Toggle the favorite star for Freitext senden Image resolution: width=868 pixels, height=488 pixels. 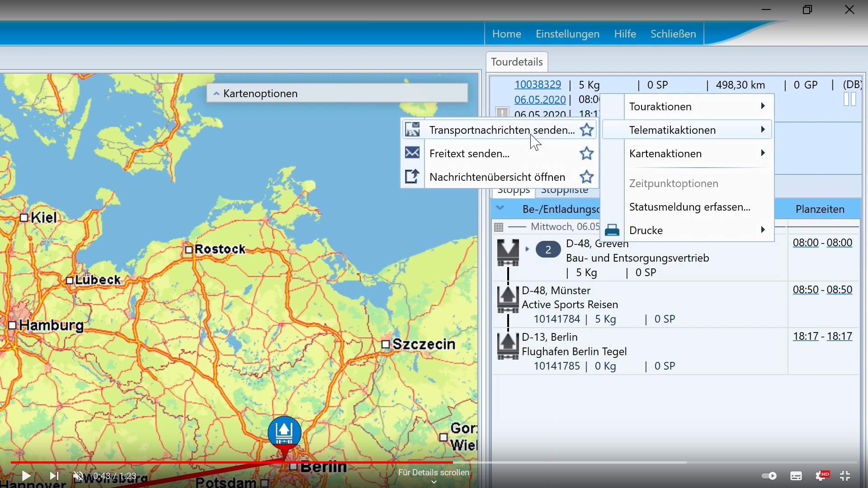[587, 154]
